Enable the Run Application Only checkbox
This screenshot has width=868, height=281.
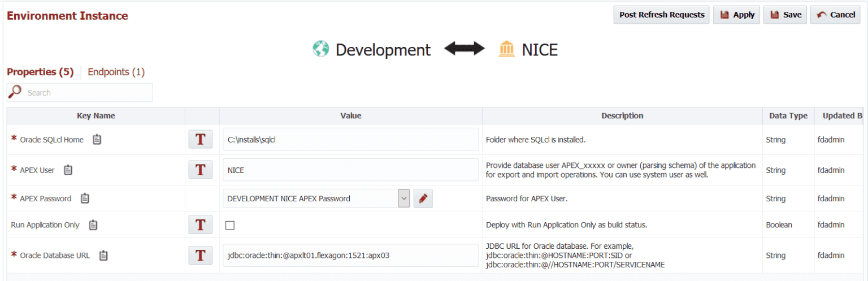tap(230, 225)
